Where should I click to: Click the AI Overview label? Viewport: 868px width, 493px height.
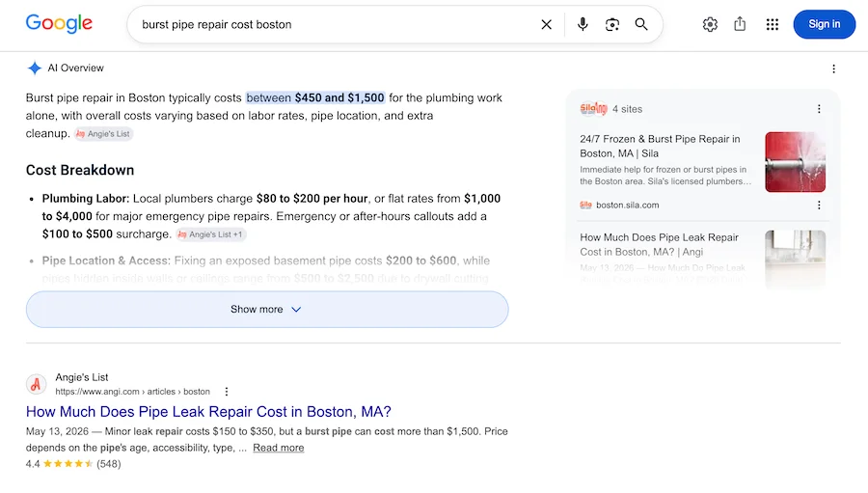75,68
